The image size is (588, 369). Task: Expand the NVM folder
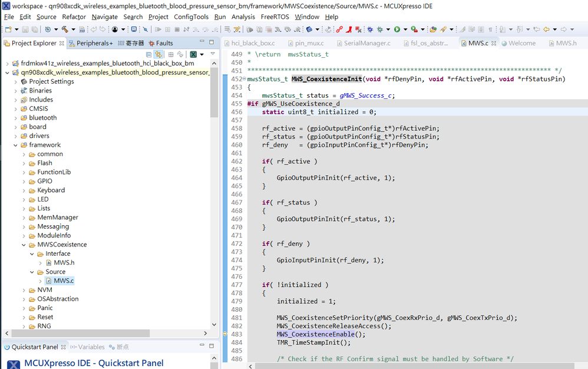pos(24,290)
